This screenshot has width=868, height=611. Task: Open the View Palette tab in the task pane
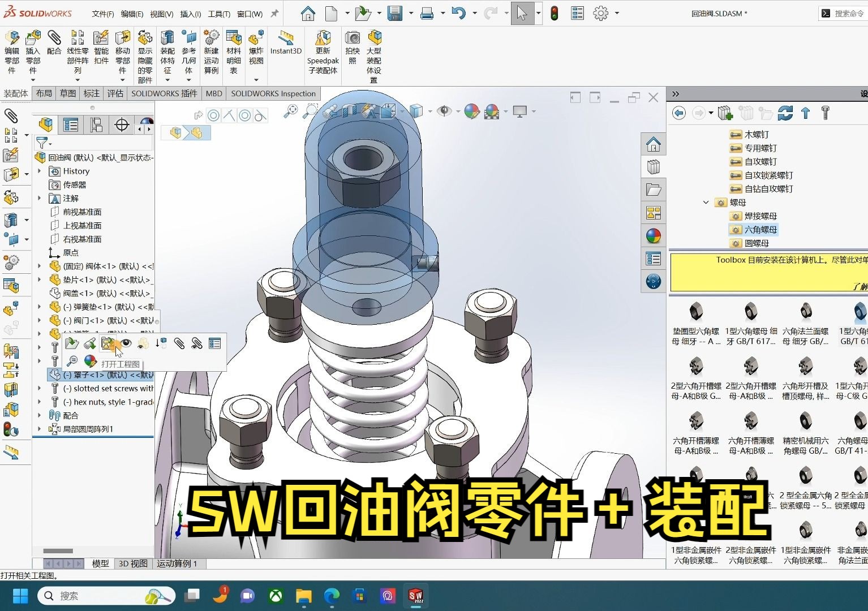click(653, 213)
